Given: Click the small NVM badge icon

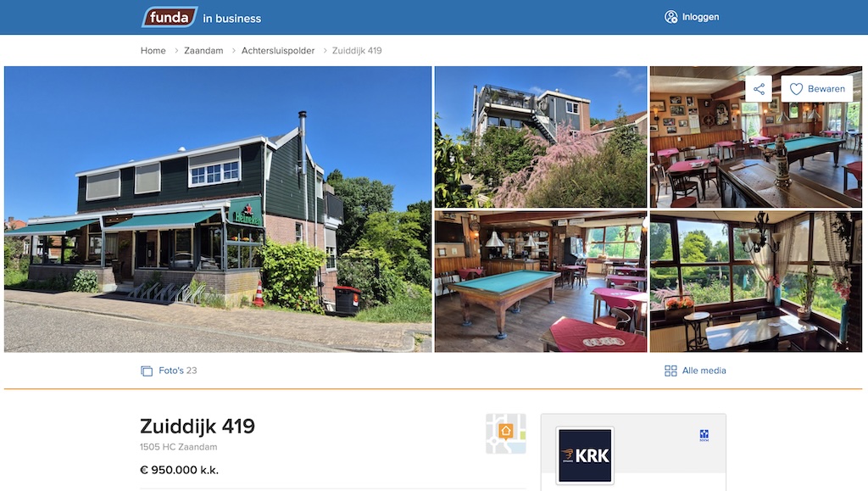Looking at the screenshot, I should point(704,435).
